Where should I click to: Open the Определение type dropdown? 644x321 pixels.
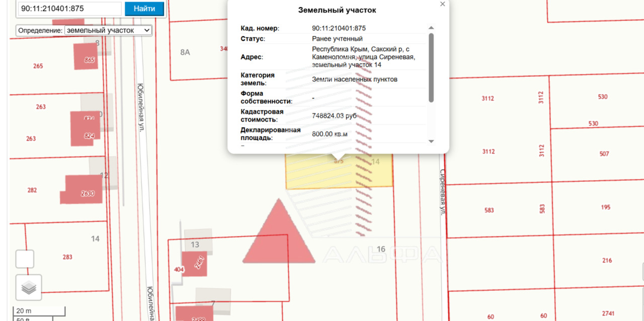[108, 30]
